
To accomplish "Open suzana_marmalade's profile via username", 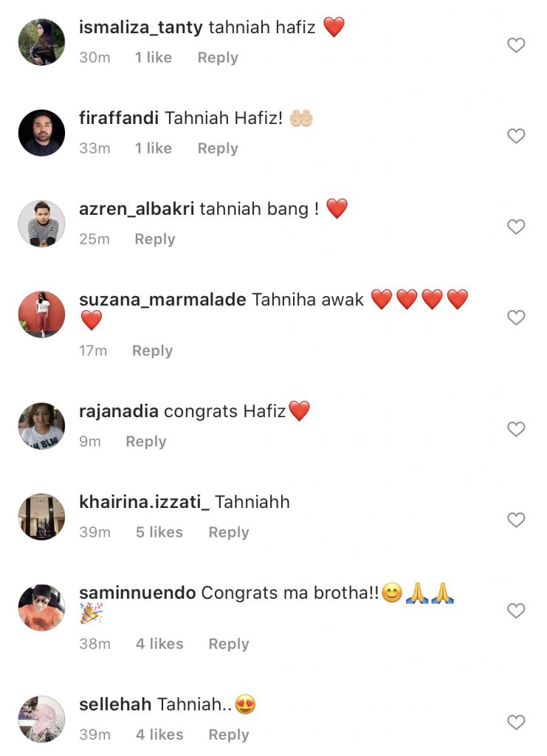I will point(162,300).
